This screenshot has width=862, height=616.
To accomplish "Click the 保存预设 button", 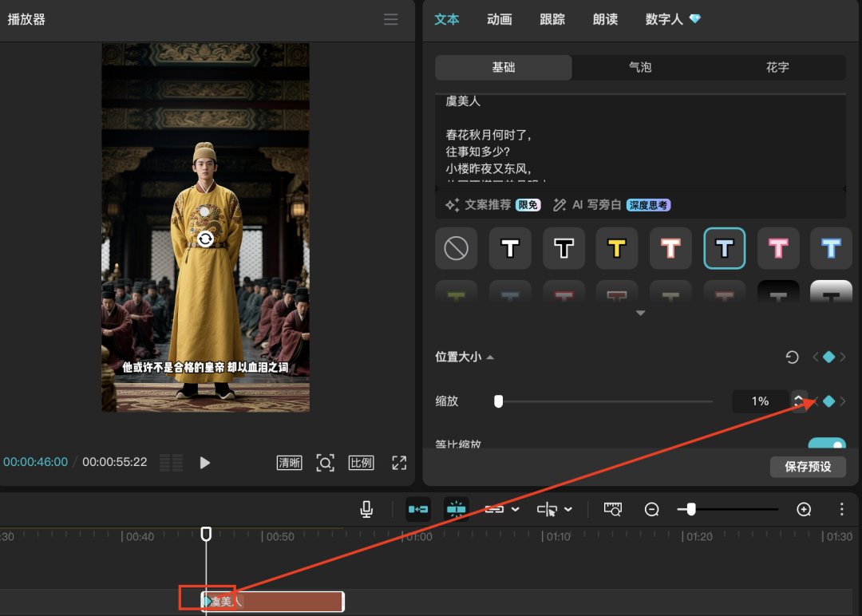I will (x=809, y=467).
